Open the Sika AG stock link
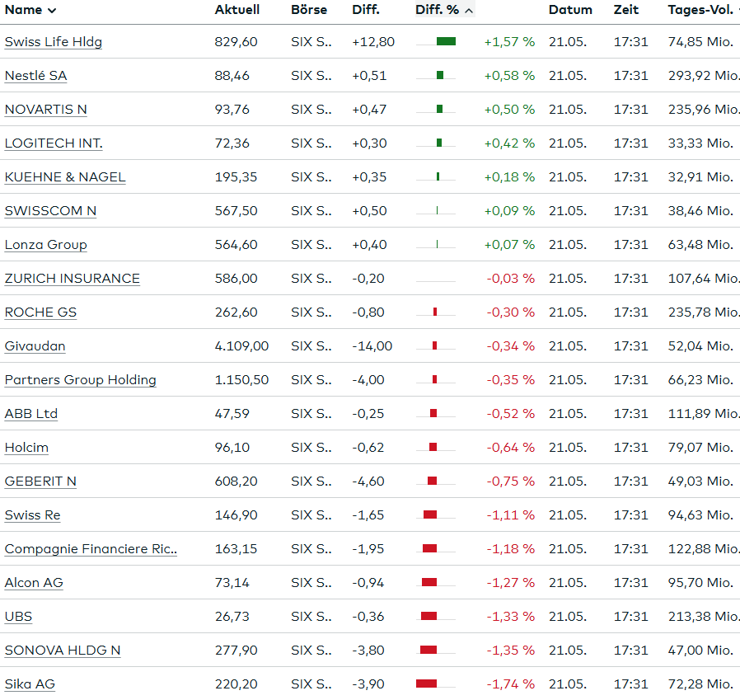Screen dimensions: 740x700 [30, 684]
